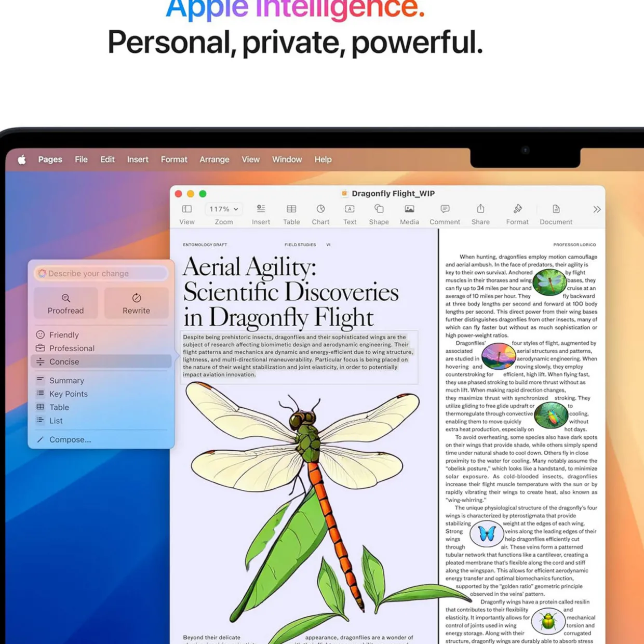This screenshot has width=644, height=644.
Task: Open the Apple menu
Action: [x=22, y=160]
